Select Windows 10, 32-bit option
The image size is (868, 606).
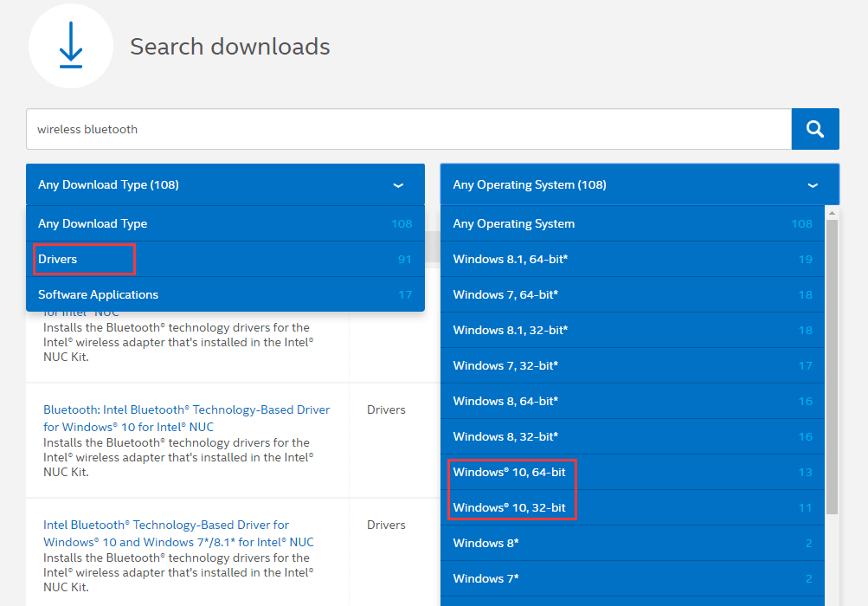[x=509, y=507]
